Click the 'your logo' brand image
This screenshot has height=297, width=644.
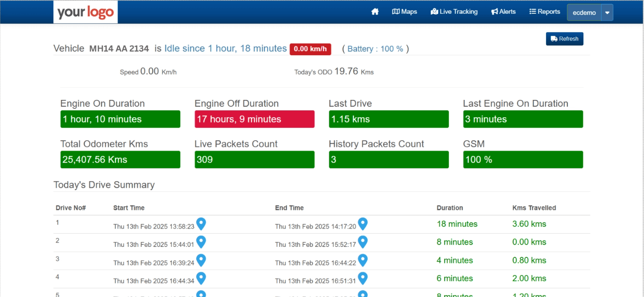pos(86,12)
